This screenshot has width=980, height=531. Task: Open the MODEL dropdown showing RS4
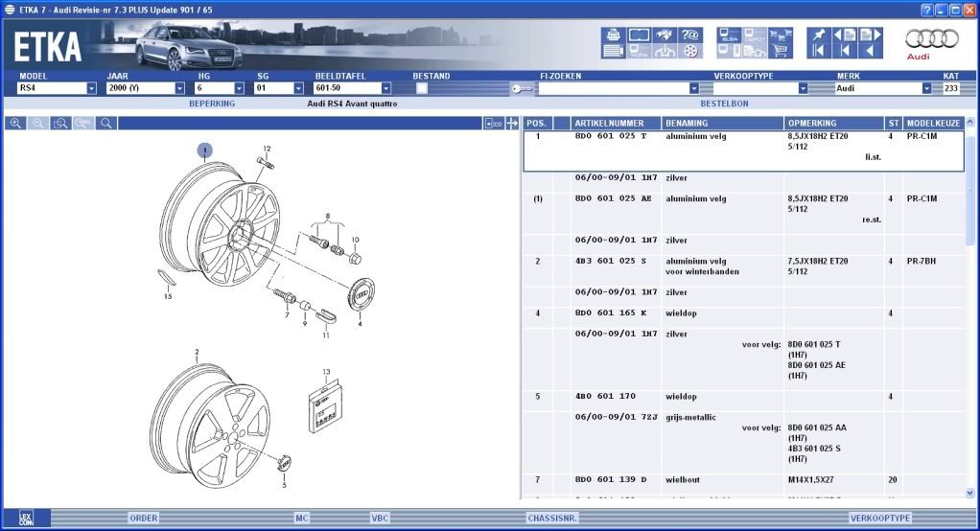point(91,88)
